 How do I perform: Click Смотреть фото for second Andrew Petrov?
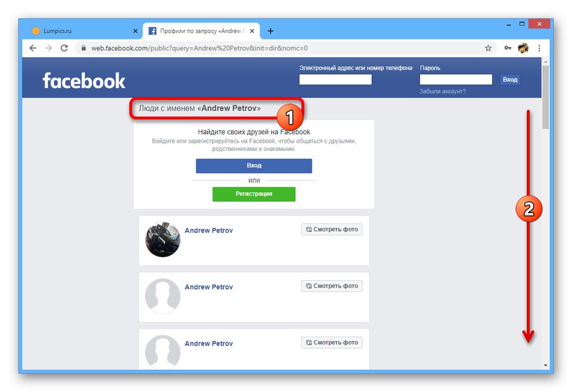332,286
